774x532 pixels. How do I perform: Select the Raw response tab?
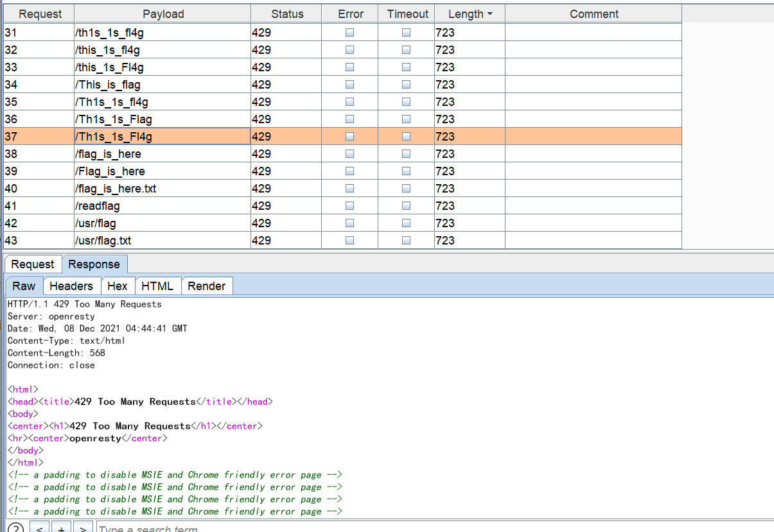click(24, 286)
